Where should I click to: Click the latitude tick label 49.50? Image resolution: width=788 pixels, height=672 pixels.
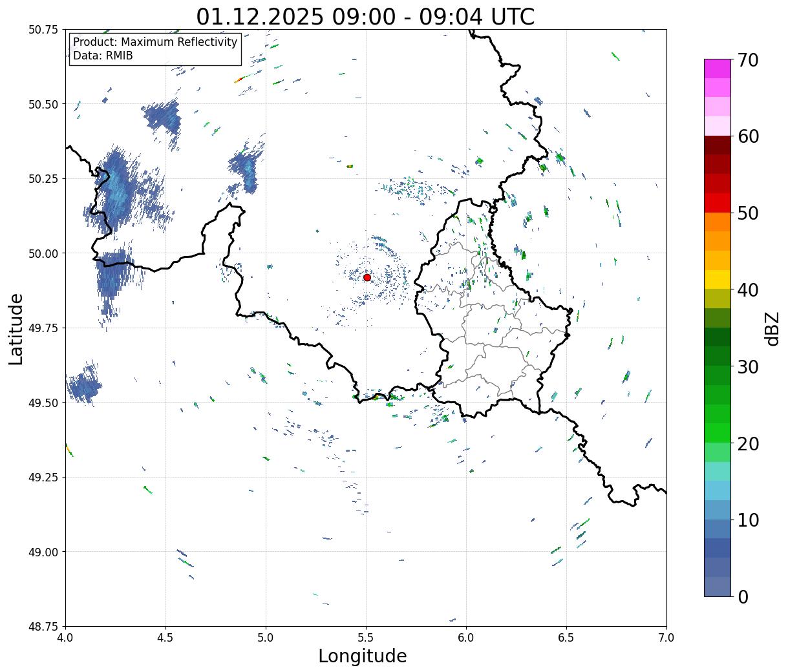point(43,403)
